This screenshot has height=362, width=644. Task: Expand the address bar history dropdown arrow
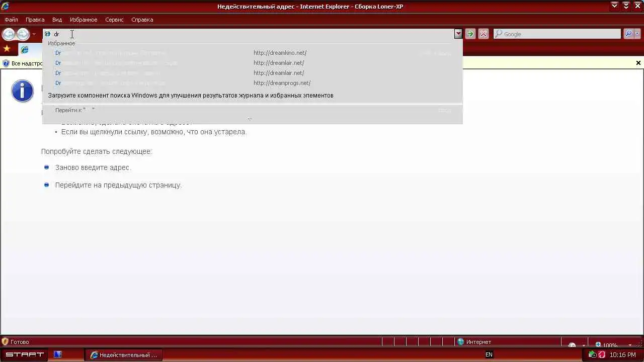[x=458, y=34]
